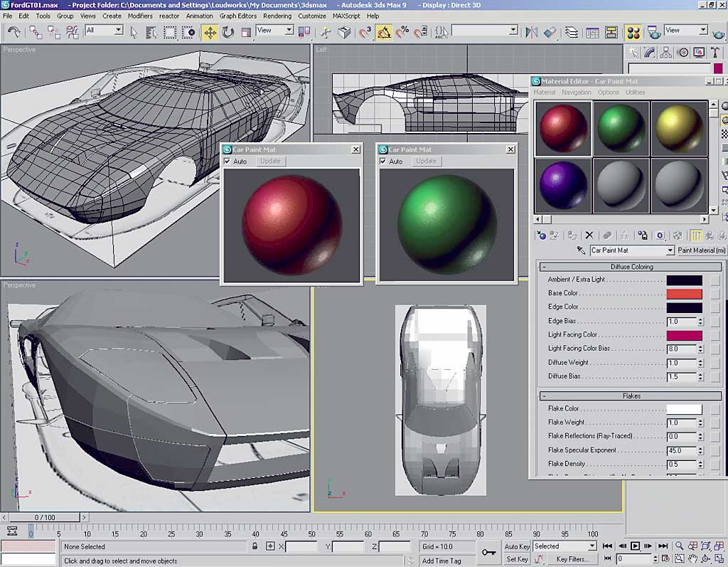Screen dimensions: 728x567
Task: Click the Mirror tool icon
Action: (532, 32)
